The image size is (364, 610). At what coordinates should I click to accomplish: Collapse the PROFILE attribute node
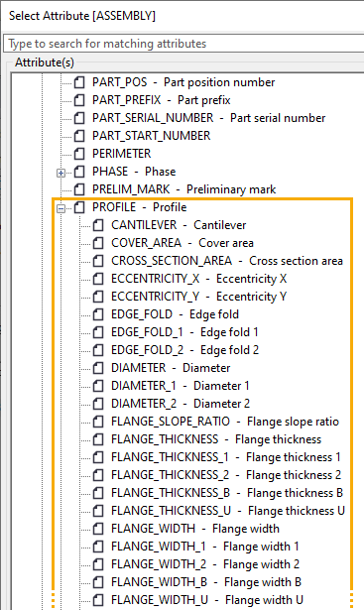click(x=61, y=209)
